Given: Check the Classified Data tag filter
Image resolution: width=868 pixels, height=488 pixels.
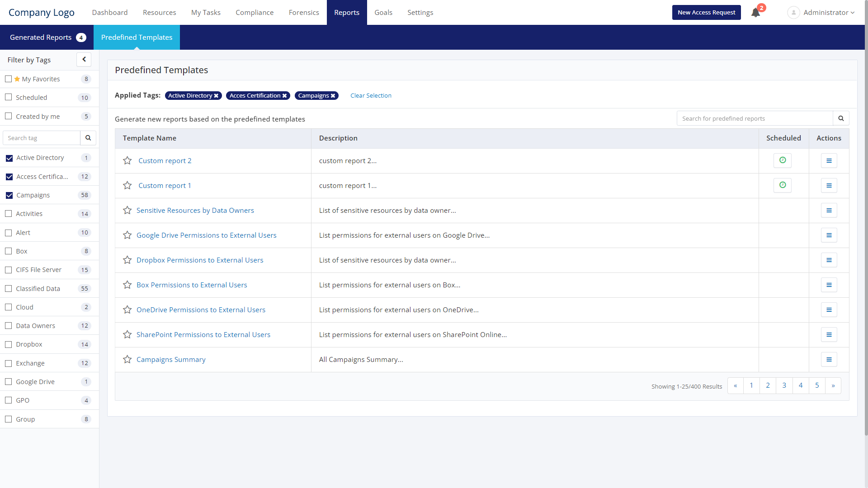Looking at the screenshot, I should (x=9, y=288).
